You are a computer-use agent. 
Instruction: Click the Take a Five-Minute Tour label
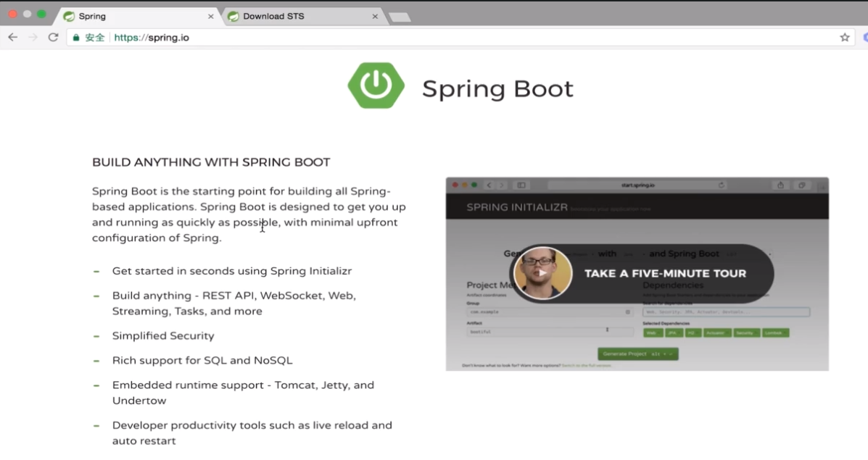click(x=665, y=273)
